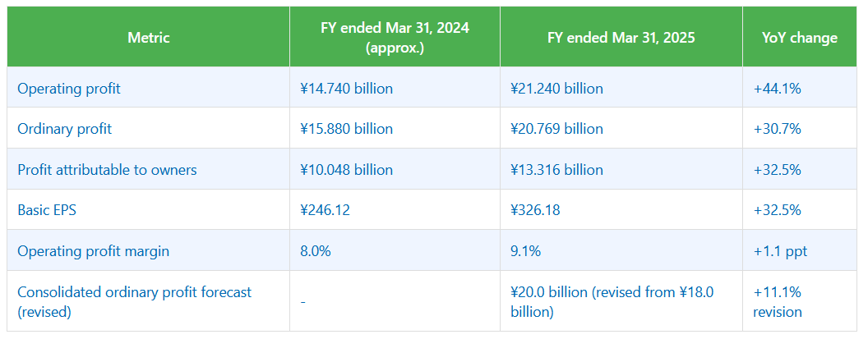Click the ¥326.18 Basic EPS value

(x=535, y=210)
